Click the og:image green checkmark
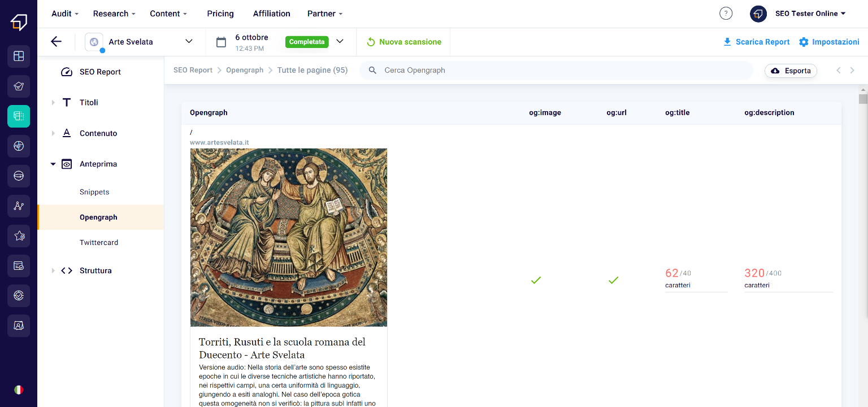This screenshot has height=407, width=868. pyautogui.click(x=536, y=280)
